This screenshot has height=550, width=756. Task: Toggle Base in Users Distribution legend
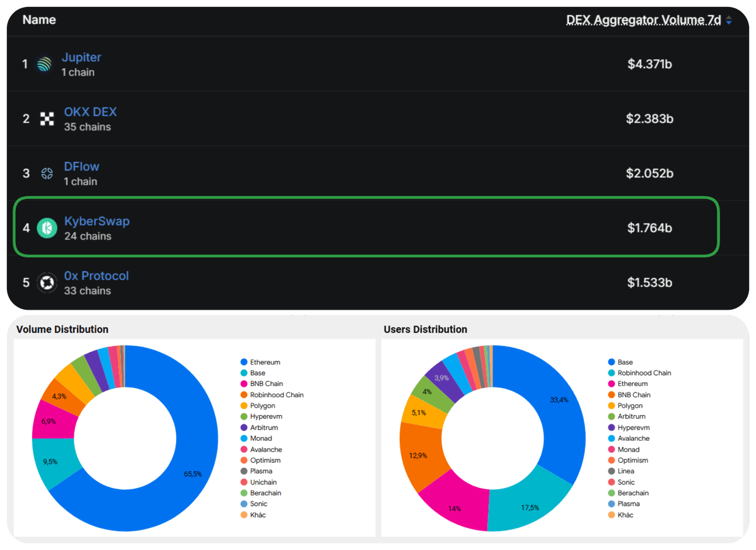[x=620, y=362]
